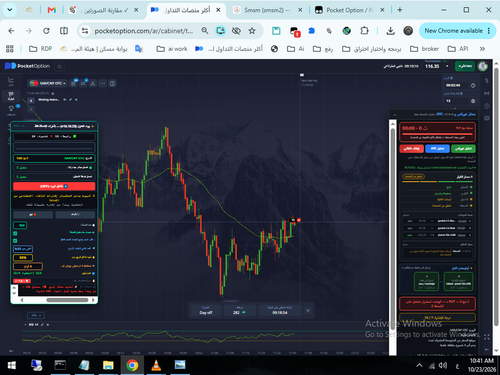Click the favorites star beside the PocketOption logo
The width and height of the screenshot is (500, 375).
(x=59, y=66)
